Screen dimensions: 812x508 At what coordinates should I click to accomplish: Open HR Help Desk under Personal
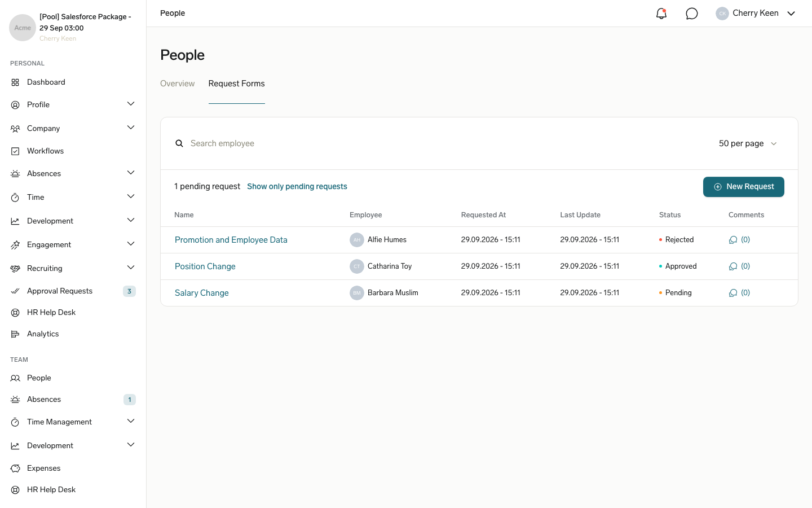coord(51,313)
